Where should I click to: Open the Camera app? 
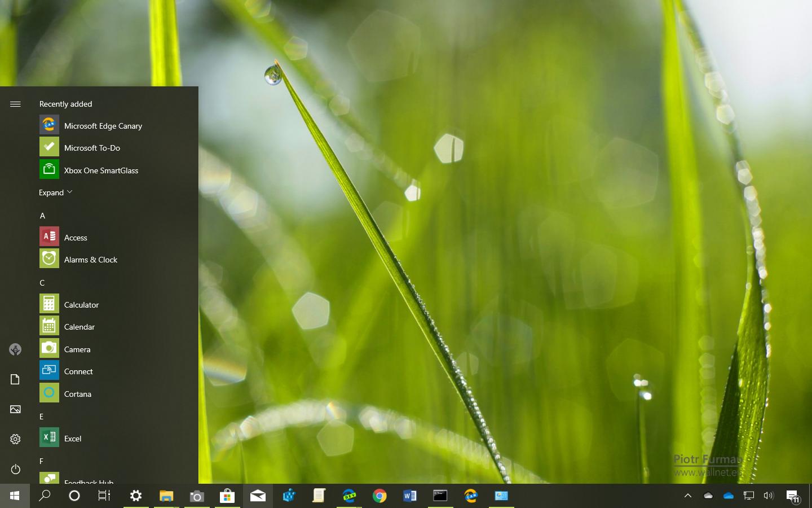click(x=77, y=349)
